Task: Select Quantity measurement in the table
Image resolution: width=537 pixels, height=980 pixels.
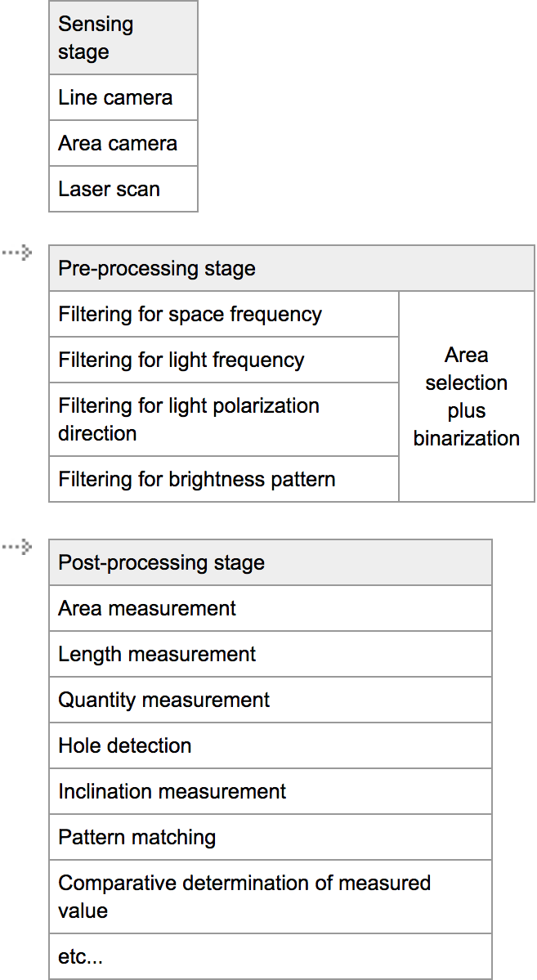Action: click(271, 700)
